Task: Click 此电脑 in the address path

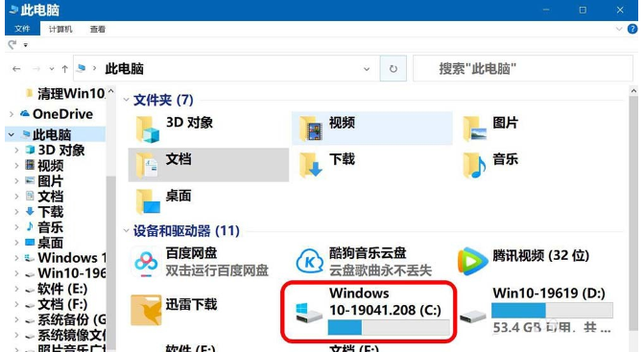Action: point(125,68)
